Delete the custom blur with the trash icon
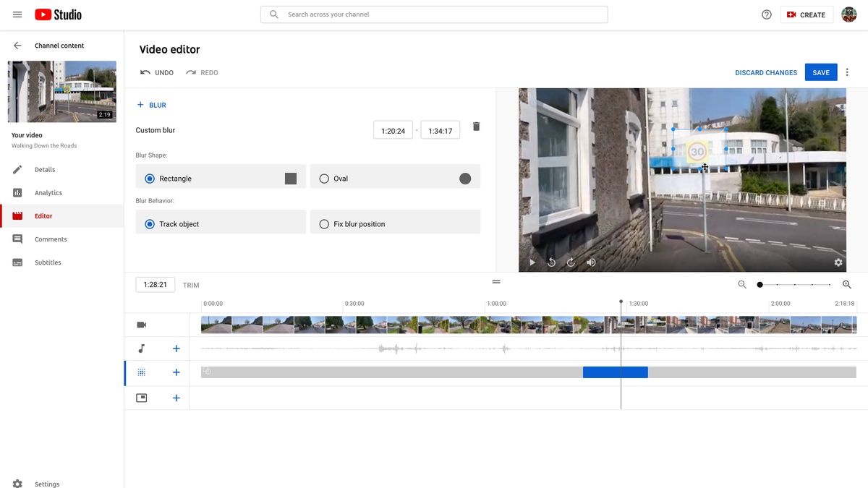Screen dimensions: 868x488 pyautogui.click(x=476, y=126)
